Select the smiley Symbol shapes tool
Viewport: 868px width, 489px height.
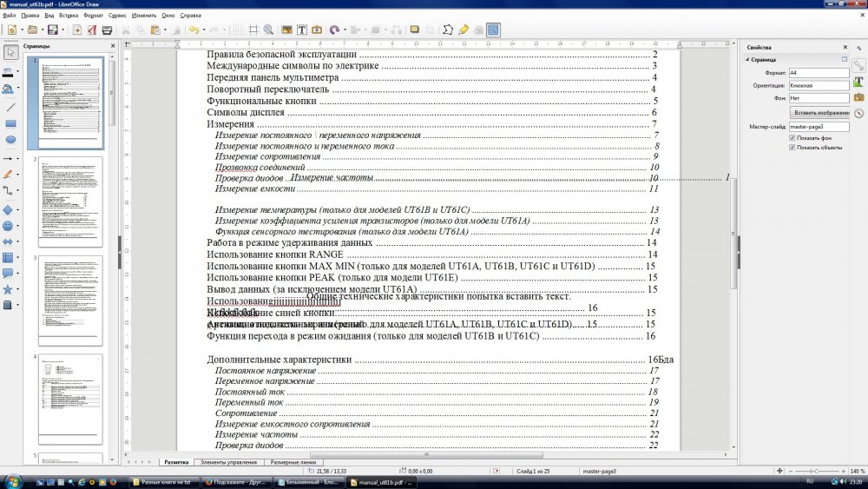point(8,226)
